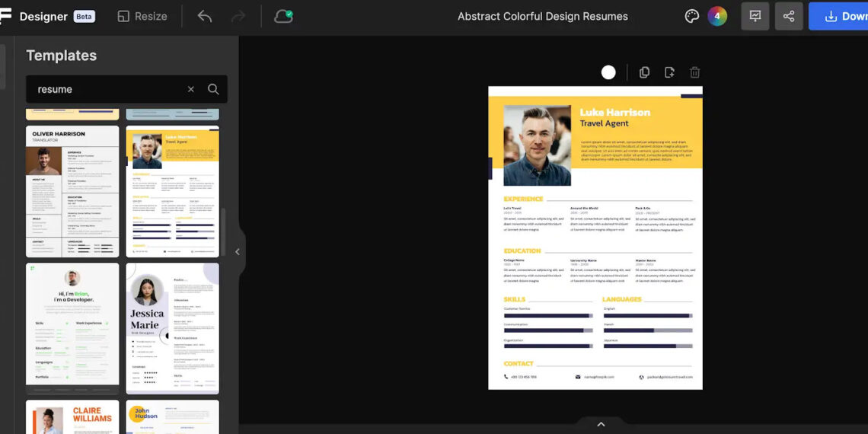Image resolution: width=868 pixels, height=434 pixels.
Task: Duplicate the page with copy icon
Action: [x=644, y=72]
